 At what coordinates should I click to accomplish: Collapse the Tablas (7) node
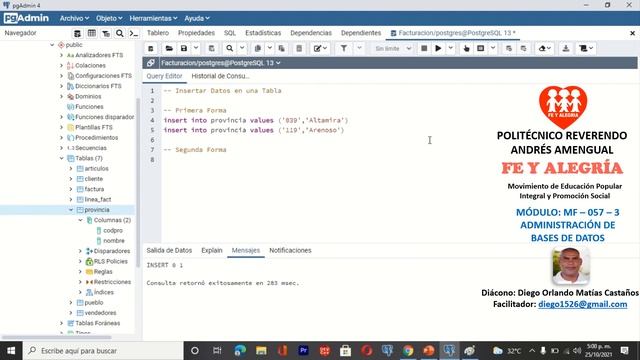(62, 158)
